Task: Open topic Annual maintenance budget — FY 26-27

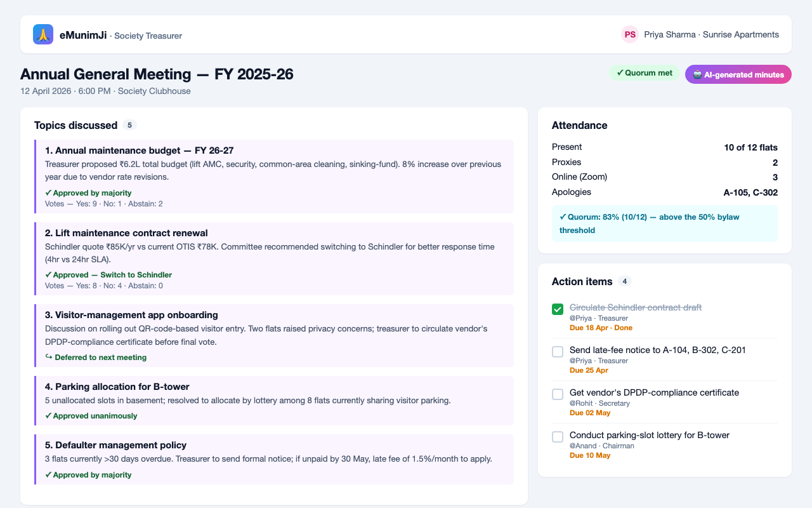Action: coord(274,177)
